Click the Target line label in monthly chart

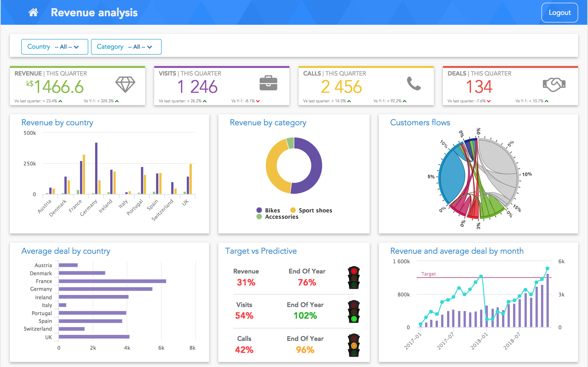(429, 274)
